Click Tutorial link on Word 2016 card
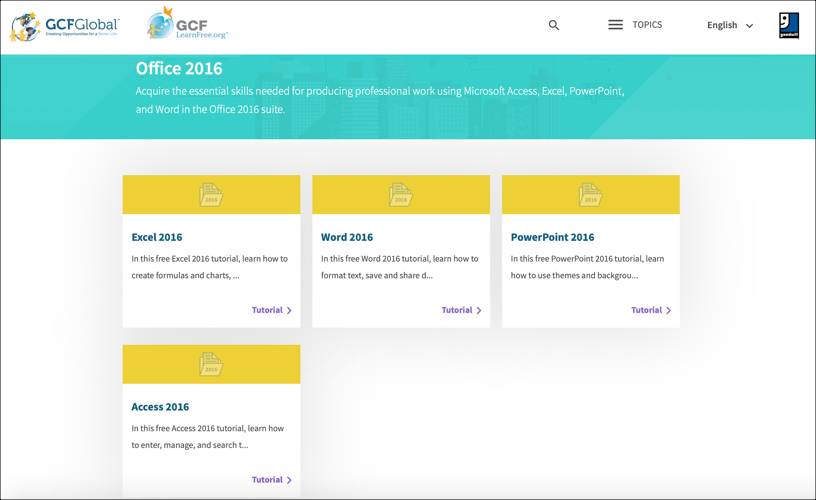Screen dimensions: 816x500 pos(462,310)
